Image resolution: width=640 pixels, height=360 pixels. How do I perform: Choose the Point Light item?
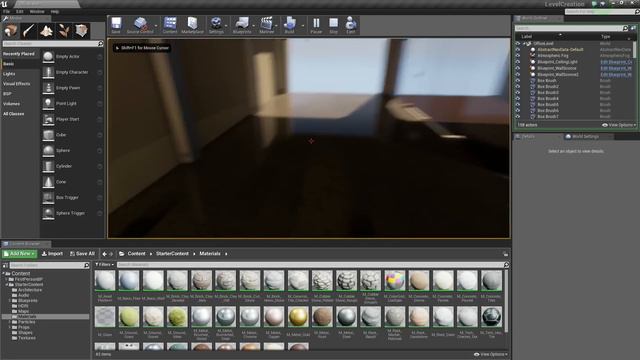click(72, 104)
